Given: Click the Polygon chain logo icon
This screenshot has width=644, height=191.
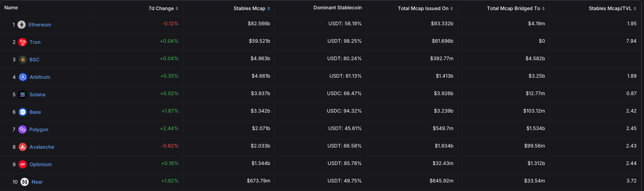Looking at the screenshot, I should pyautogui.click(x=22, y=130).
